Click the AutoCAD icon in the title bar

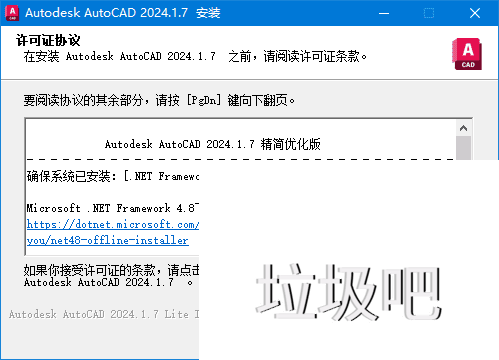[x=12, y=13]
